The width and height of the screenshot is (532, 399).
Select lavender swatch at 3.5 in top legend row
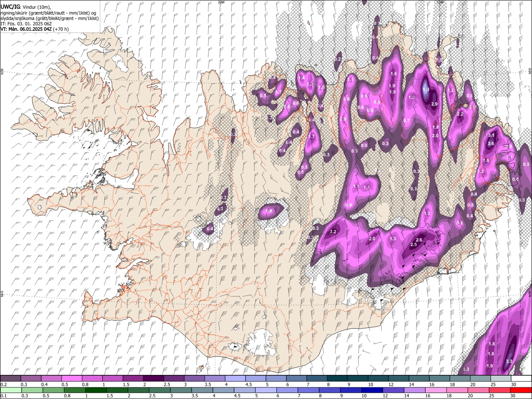coord(215,379)
